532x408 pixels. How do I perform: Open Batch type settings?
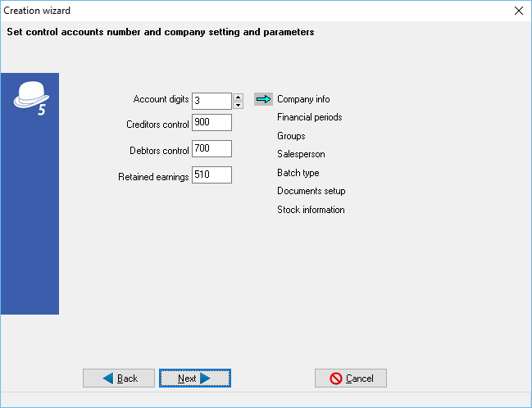[298, 173]
